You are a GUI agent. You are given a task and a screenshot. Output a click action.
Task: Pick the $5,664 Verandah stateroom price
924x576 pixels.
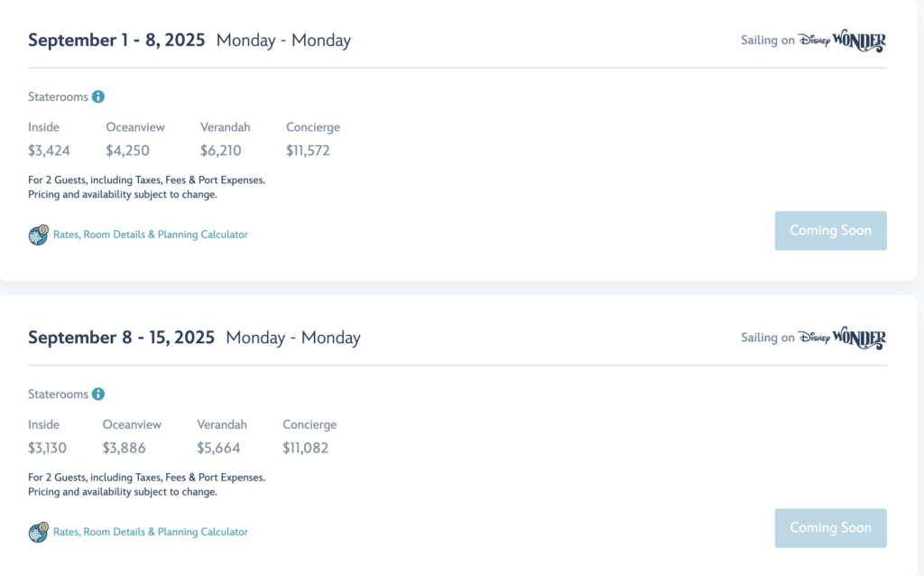click(217, 448)
